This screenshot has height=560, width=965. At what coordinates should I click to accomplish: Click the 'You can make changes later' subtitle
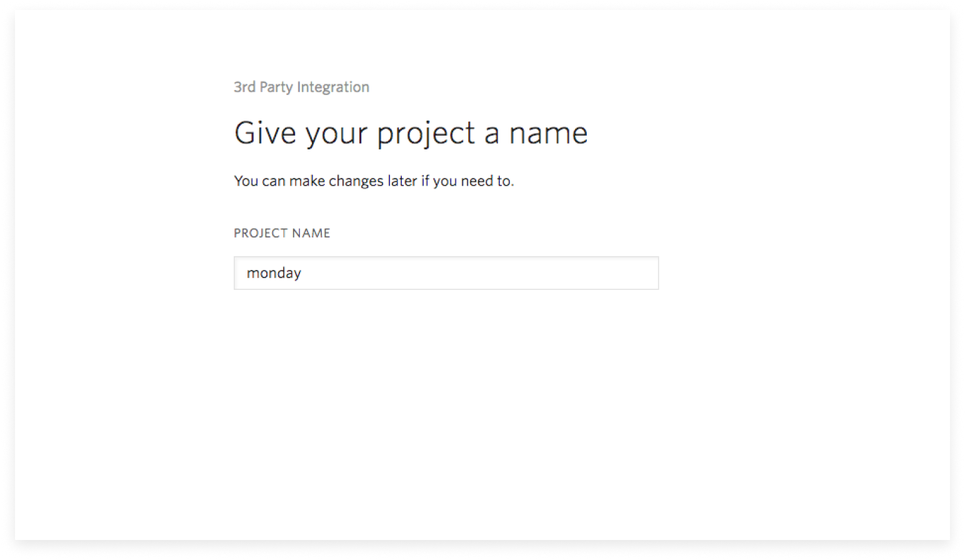click(374, 181)
